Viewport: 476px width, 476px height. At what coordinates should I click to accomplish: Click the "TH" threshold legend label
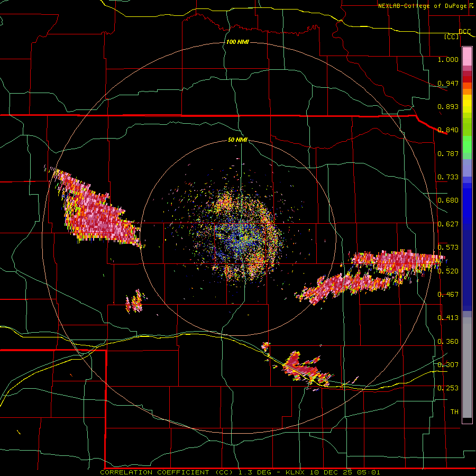pyautogui.click(x=454, y=412)
